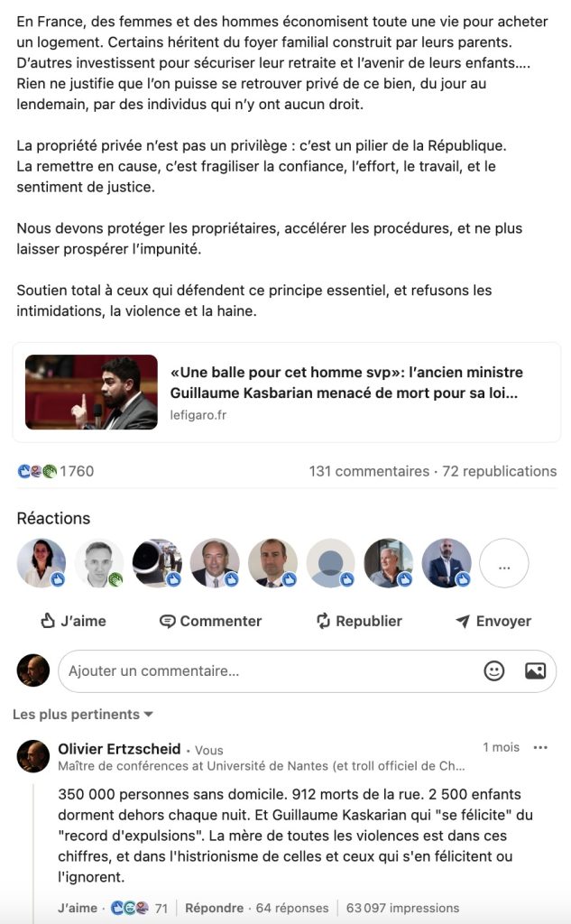Click the Envoyer paper plane icon
The width and height of the screenshot is (571, 924).
click(x=463, y=621)
